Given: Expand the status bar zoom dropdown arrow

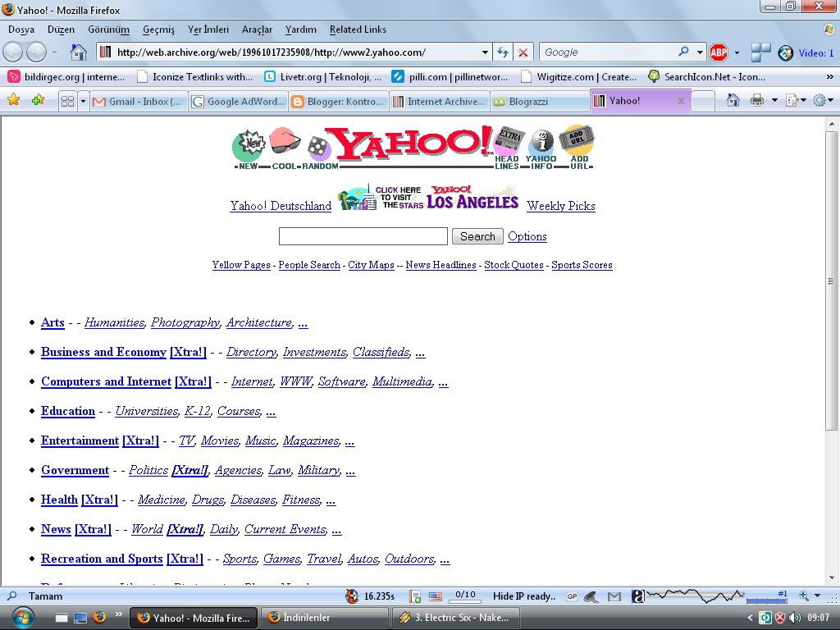Looking at the screenshot, I should [818, 596].
